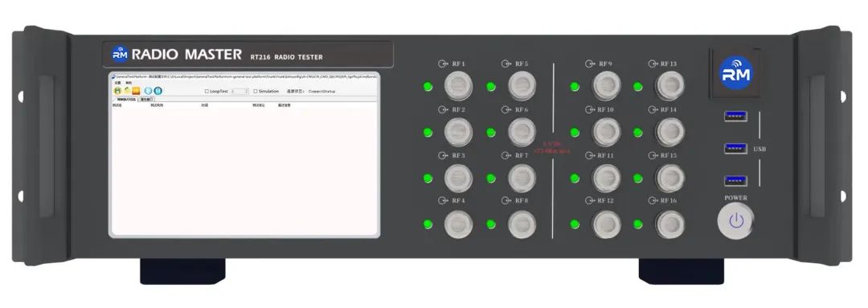Viewport: 868px width, 308px height.
Task: Click the green save icon in toolbar
Action: 117,91
